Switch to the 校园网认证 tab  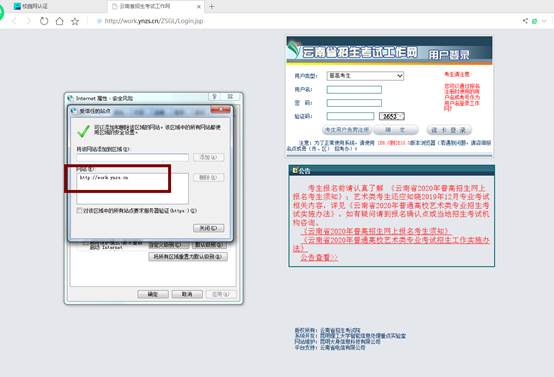(31, 6)
